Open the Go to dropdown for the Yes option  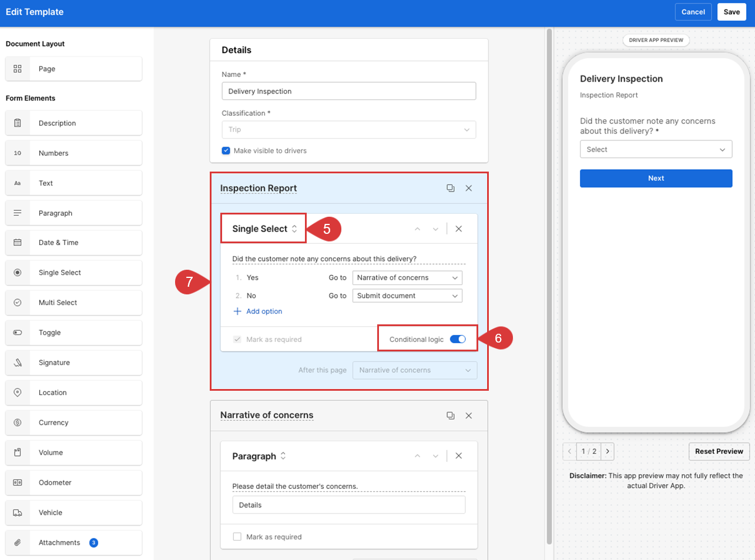(407, 277)
